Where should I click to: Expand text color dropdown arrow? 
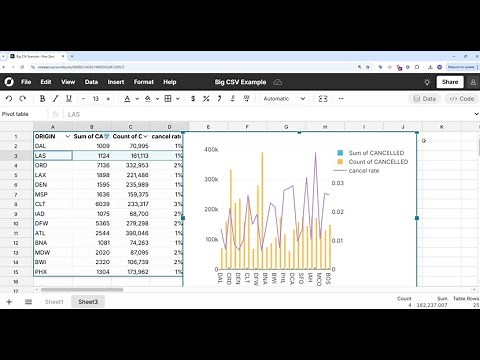point(137,99)
